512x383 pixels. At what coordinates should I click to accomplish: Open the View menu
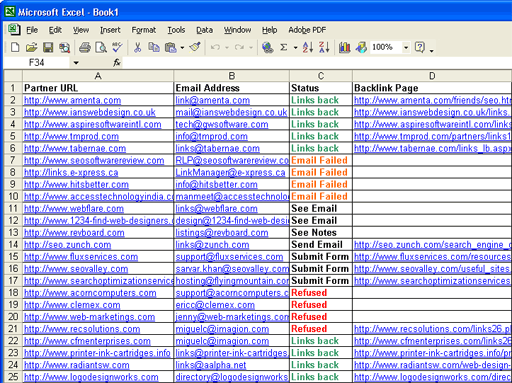[81, 30]
